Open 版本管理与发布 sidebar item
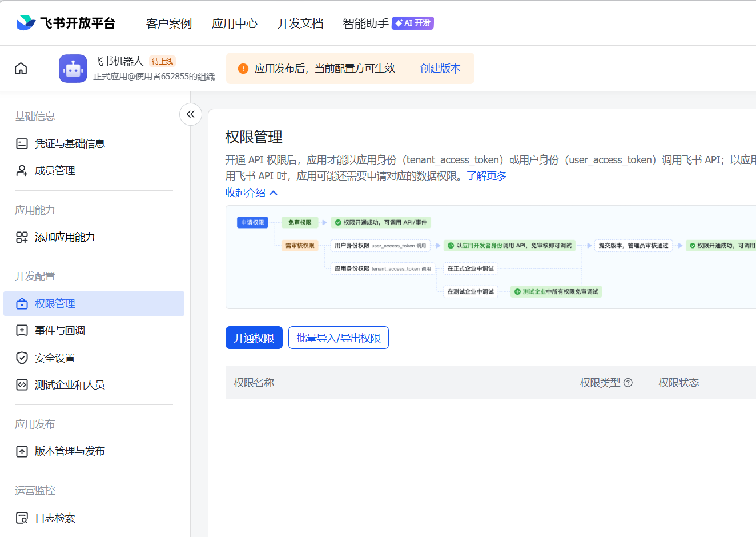Image resolution: width=756 pixels, height=537 pixels. [x=94, y=451]
